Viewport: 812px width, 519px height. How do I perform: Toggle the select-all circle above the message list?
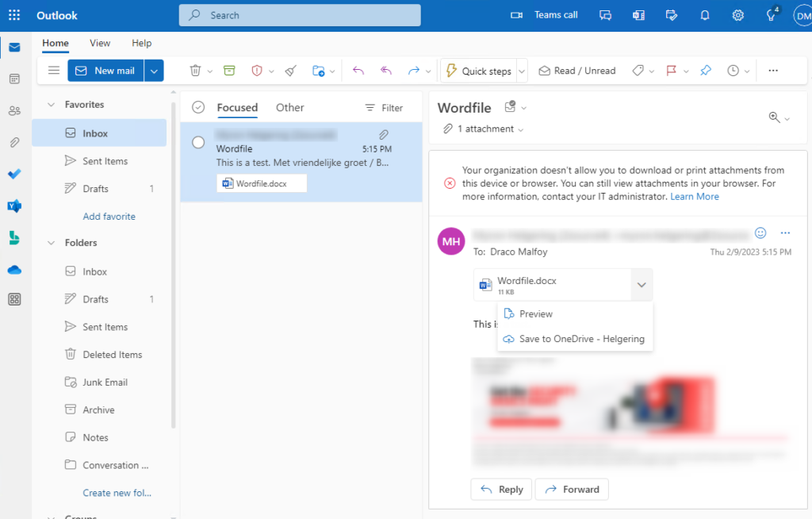(x=197, y=107)
